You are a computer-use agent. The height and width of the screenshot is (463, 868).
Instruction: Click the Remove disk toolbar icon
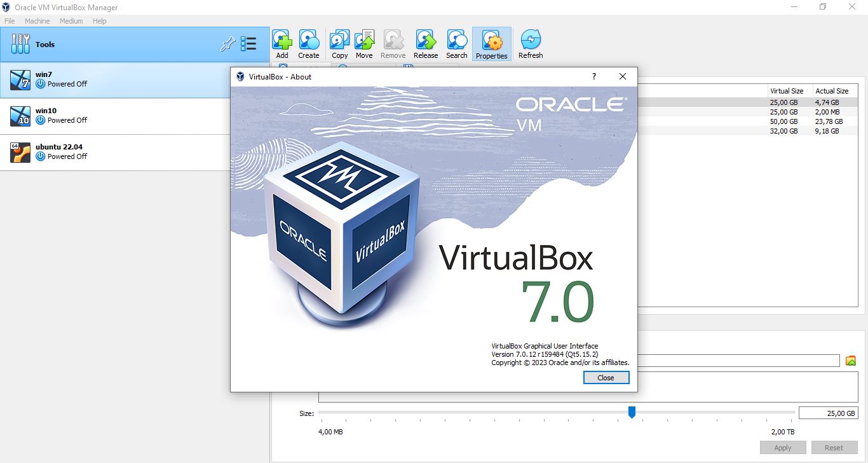point(393,45)
